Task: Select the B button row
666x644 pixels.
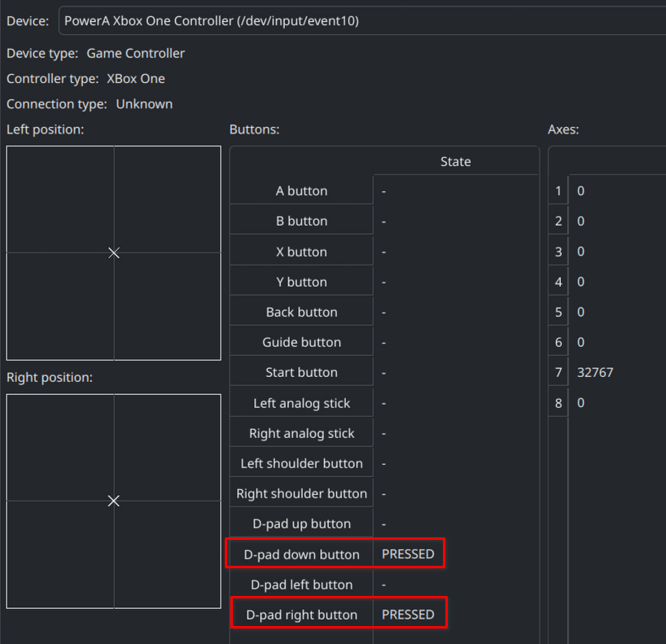Action: tap(301, 220)
